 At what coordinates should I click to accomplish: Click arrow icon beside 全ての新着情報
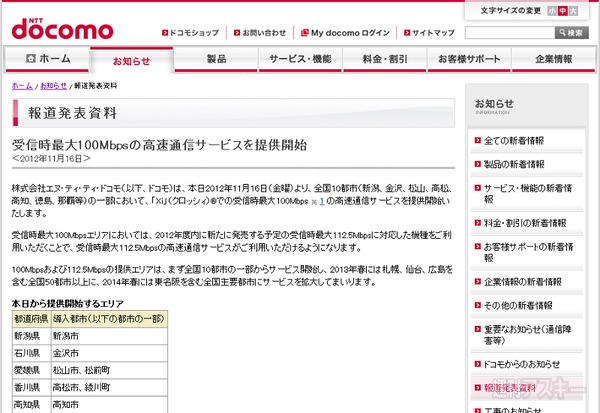478,140
